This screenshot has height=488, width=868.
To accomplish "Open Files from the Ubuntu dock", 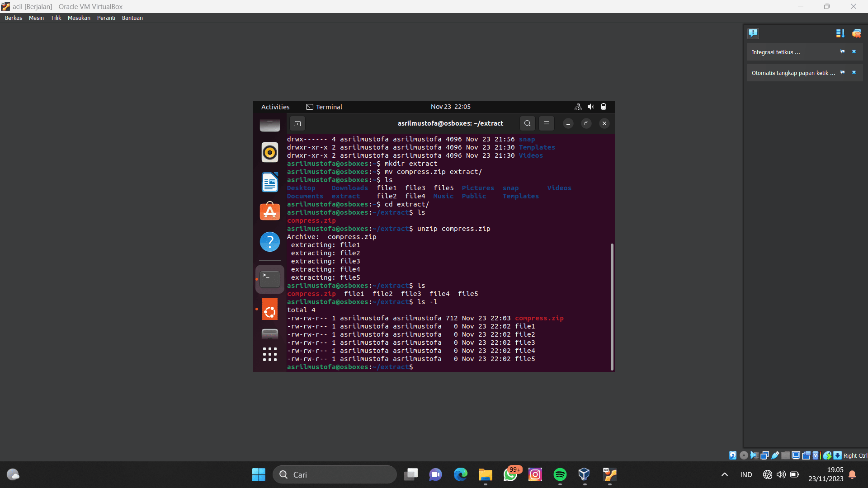I will pyautogui.click(x=270, y=125).
